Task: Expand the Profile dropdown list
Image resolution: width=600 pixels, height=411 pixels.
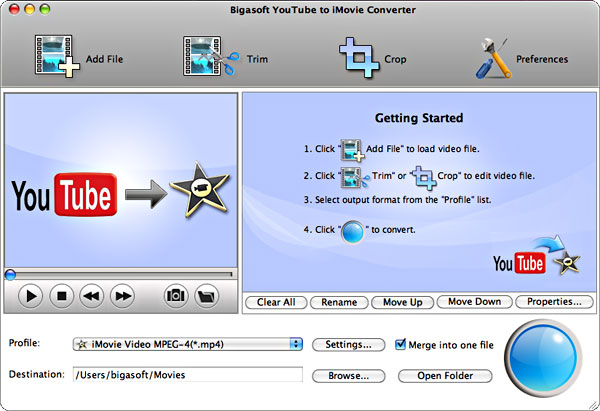Action: (x=295, y=344)
